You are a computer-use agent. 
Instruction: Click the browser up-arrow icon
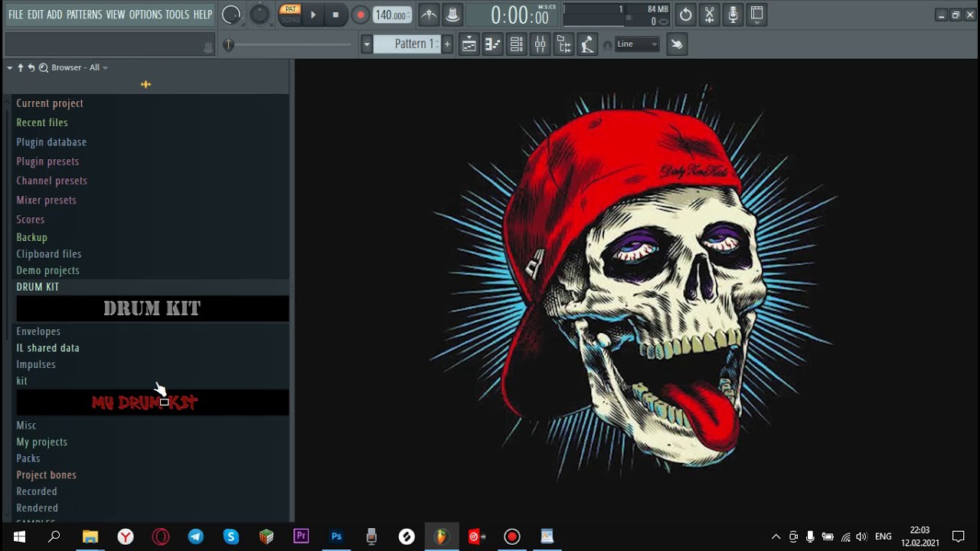(21, 67)
